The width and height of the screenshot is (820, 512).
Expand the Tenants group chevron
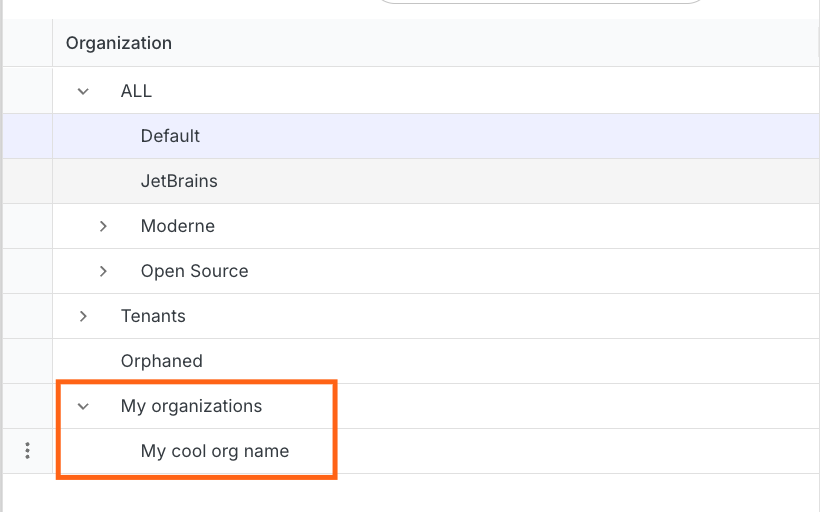84,316
